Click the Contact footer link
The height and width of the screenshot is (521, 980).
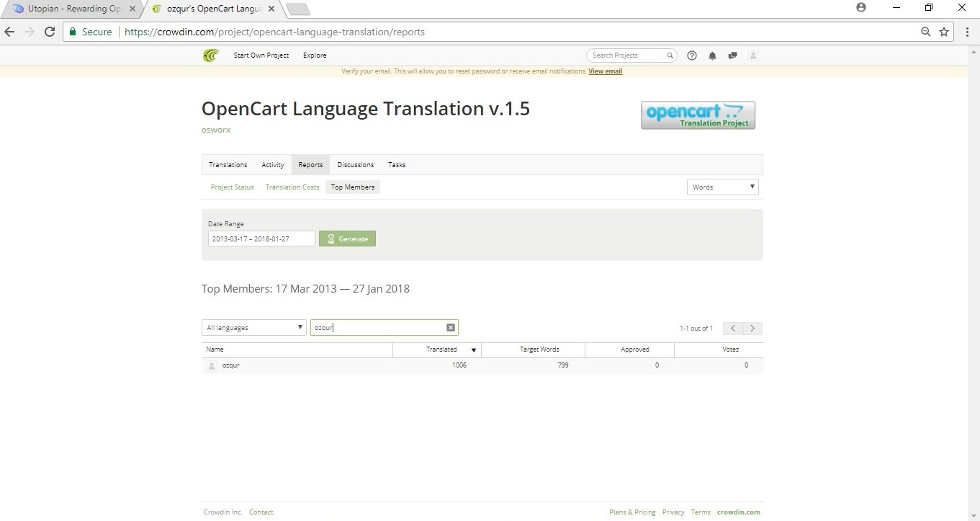[261, 512]
